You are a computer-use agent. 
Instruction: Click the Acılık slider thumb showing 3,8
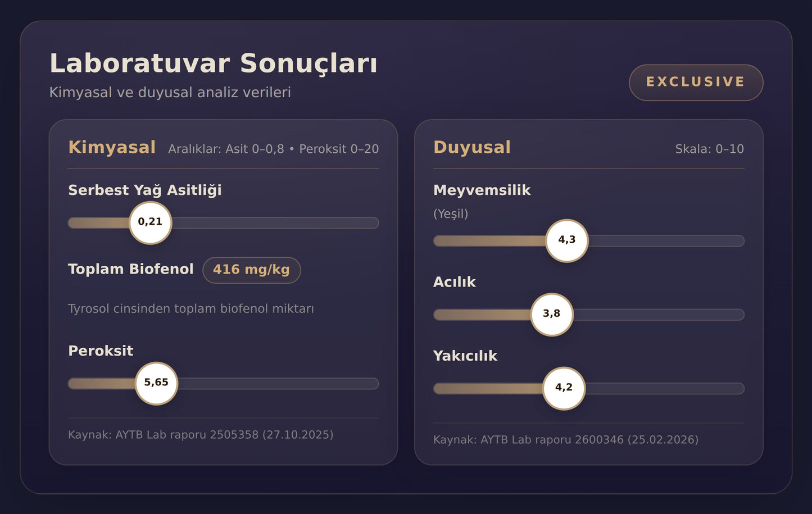click(552, 314)
